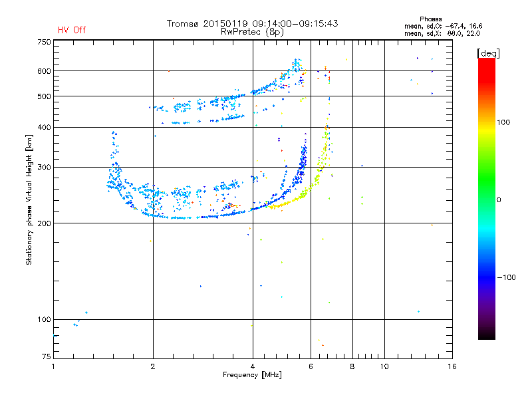This screenshot has height=399, width=532.
Task: Select the title "Tromsø 20150119 09:14:00-09:15:43"
Action: (x=252, y=23)
